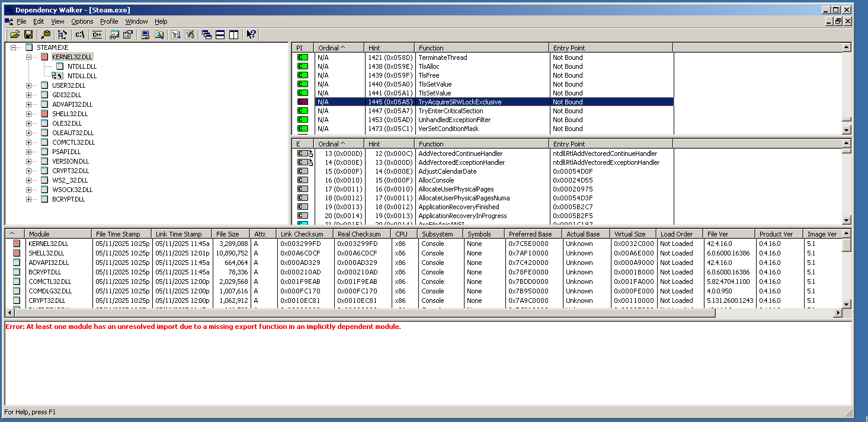868x422 pixels.
Task: Configure module search order magnifier icon
Action: coord(159,34)
